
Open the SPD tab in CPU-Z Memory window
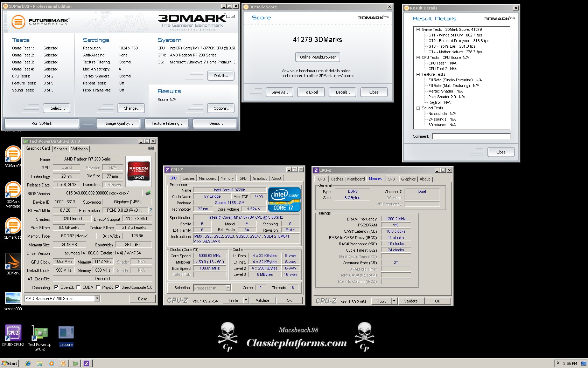[392, 179]
